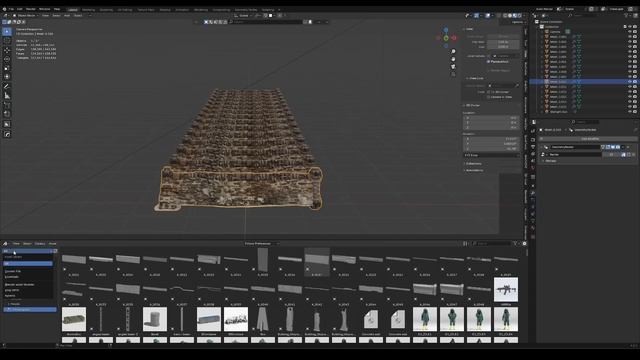Click the red X axis on navigation gizmo
Viewport: 640px width, 360px height.
(454, 38)
